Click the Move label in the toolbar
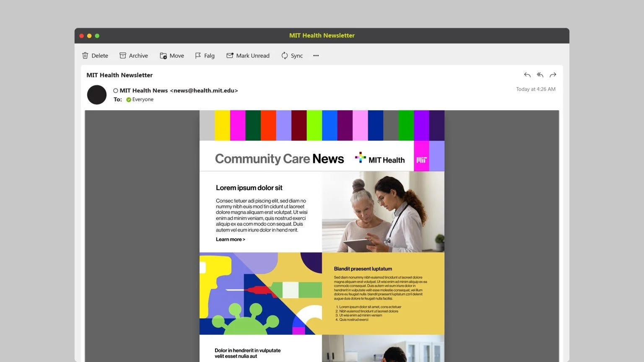 177,56
